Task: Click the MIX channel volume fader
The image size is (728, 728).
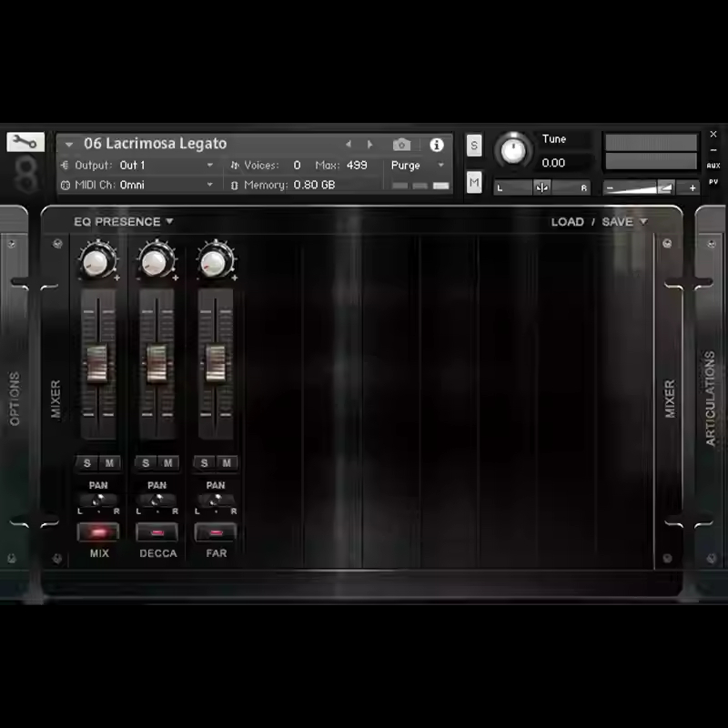Action: 97,363
